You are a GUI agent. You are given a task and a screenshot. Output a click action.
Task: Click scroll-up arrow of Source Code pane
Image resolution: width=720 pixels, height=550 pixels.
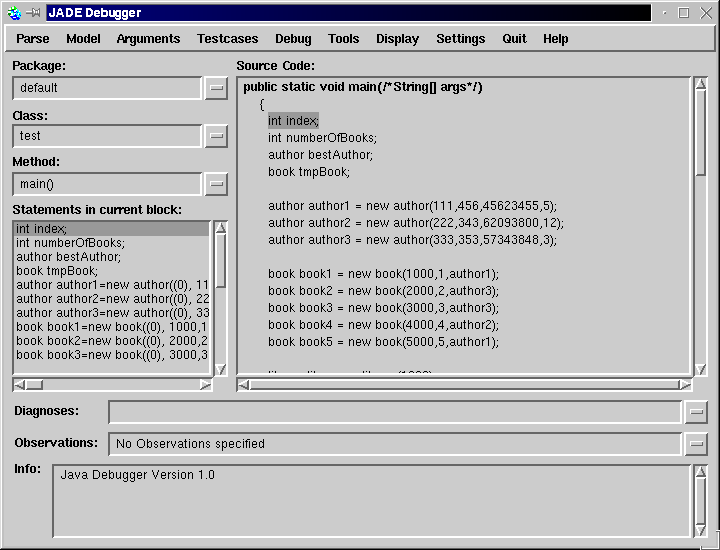tap(701, 84)
